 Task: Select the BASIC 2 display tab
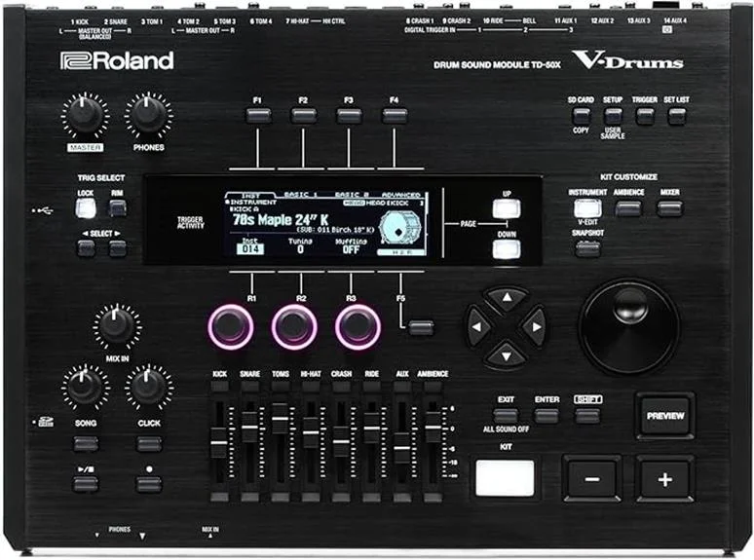(352, 195)
